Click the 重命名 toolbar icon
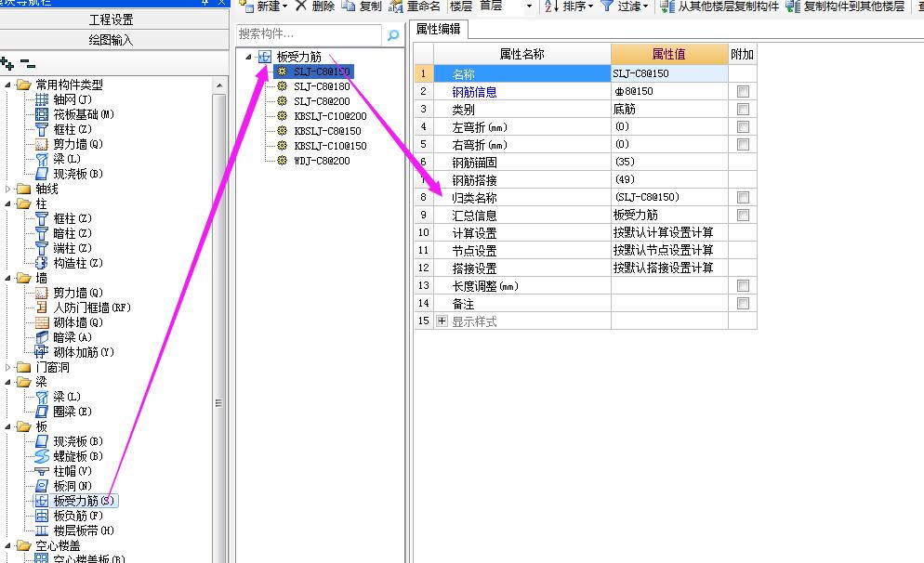This screenshot has width=924, height=563. click(x=396, y=6)
